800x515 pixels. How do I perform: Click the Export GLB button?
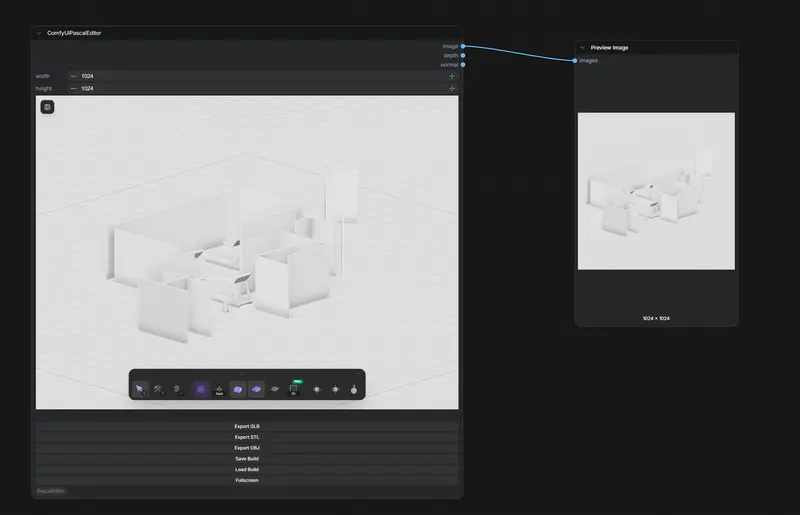point(247,426)
